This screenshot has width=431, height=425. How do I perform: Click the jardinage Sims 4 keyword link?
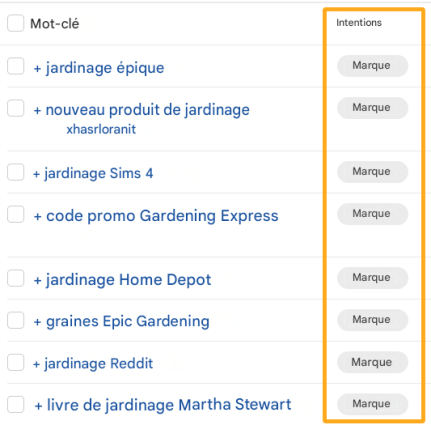tap(99, 174)
